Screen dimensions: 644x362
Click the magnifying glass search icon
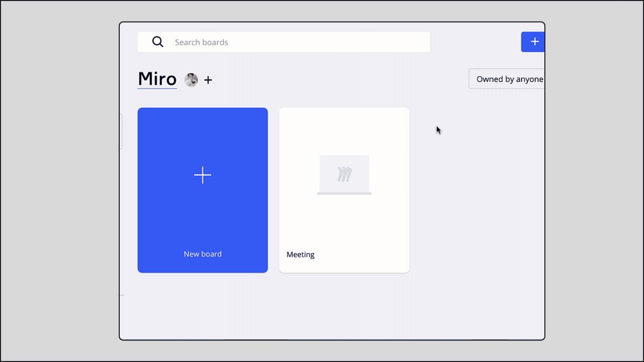(x=157, y=42)
